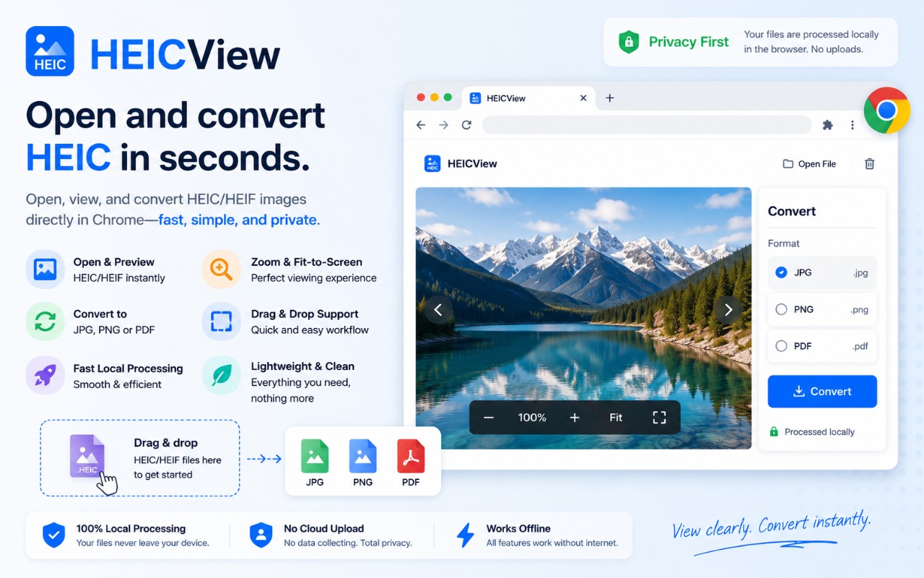Click the Privacy First shield lock icon
Image resolution: width=924 pixels, height=578 pixels.
(629, 42)
